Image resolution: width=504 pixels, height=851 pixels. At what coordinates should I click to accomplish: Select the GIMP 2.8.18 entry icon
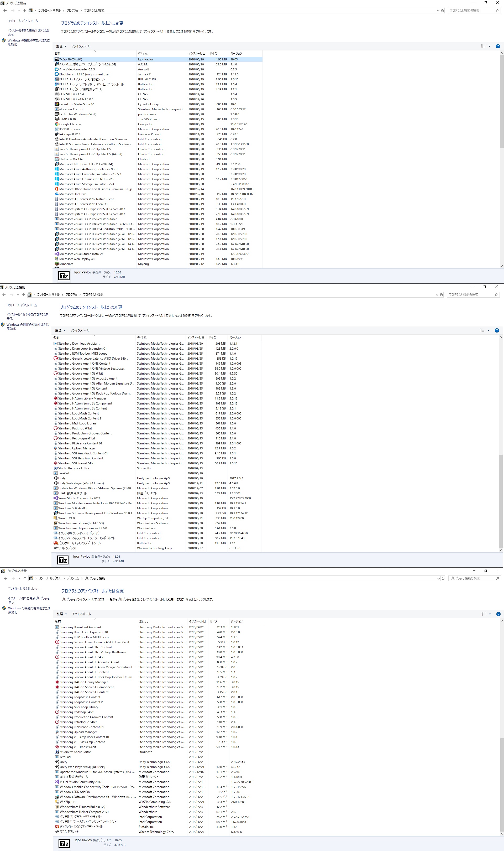pos(56,119)
